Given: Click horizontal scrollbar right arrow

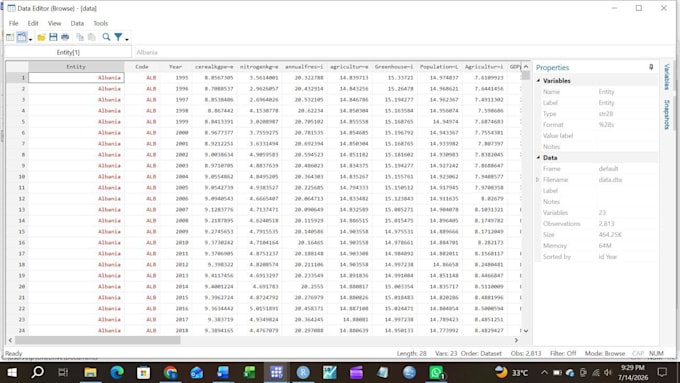Looking at the screenshot, I should coord(516,340).
